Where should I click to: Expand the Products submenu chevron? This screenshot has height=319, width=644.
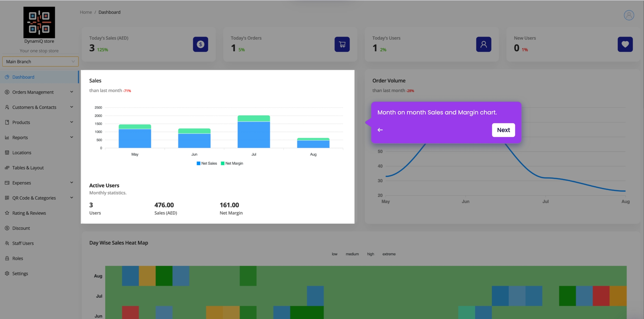click(72, 122)
